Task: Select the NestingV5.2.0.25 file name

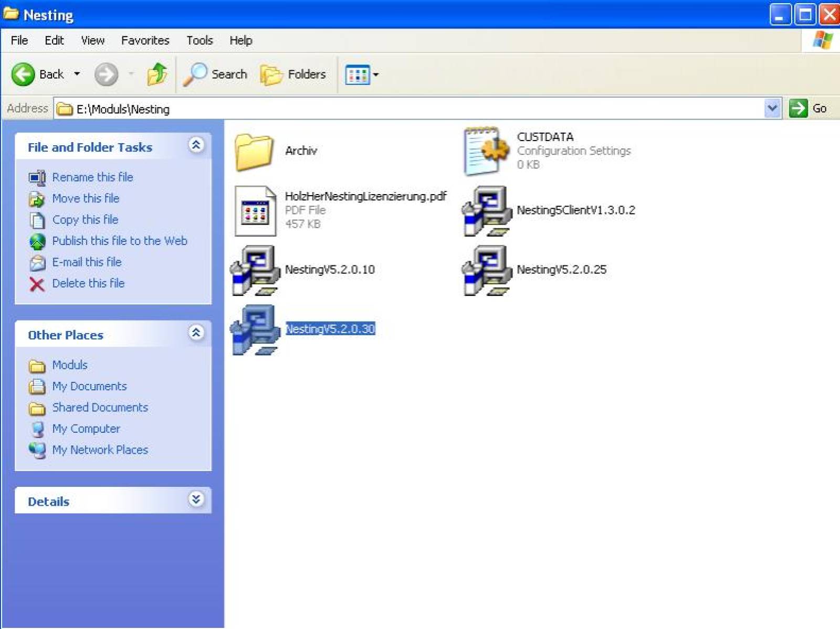Action: [561, 270]
